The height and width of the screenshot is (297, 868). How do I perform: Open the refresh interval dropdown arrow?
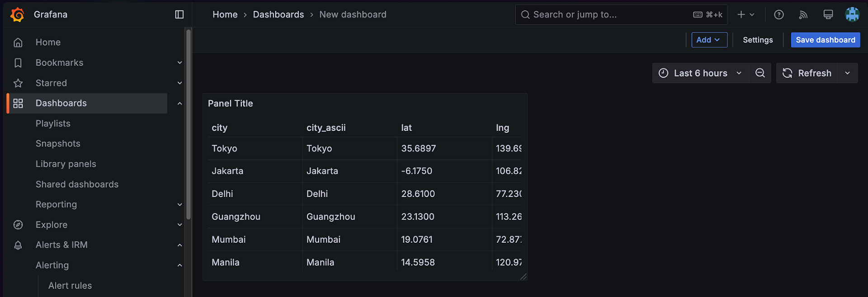click(848, 73)
